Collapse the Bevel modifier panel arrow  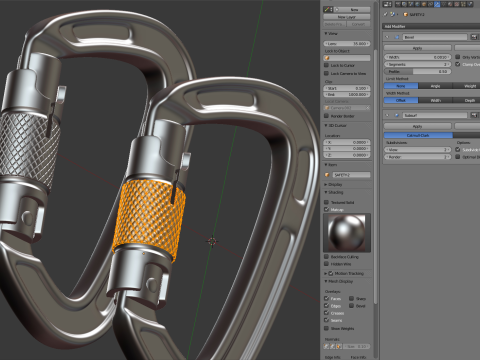point(387,37)
